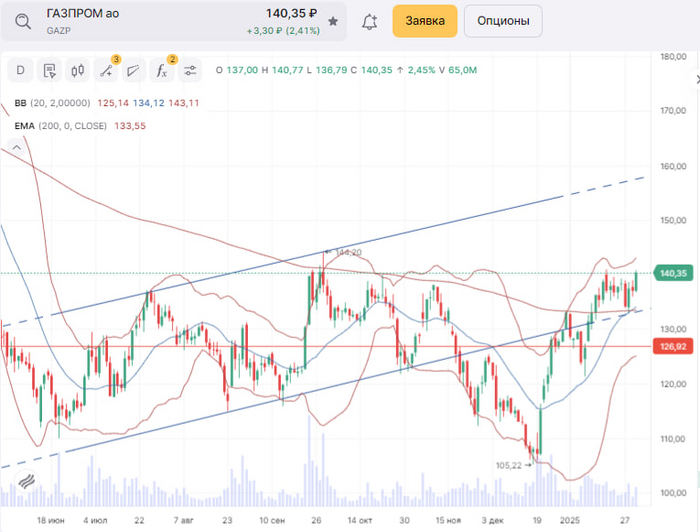Click the 140,35 current price tag
Image resolution: width=700 pixels, height=532 pixels.
pyautogui.click(x=673, y=273)
